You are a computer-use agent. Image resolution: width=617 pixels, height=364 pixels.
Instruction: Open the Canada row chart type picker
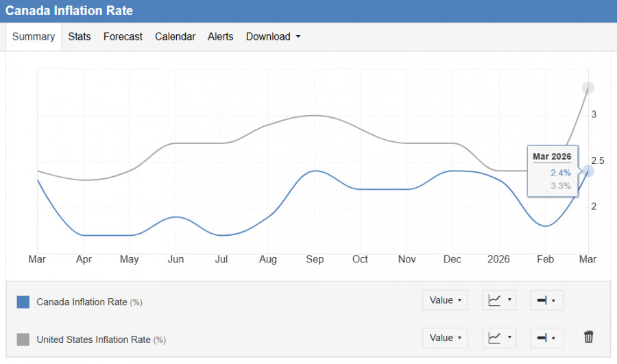point(500,300)
